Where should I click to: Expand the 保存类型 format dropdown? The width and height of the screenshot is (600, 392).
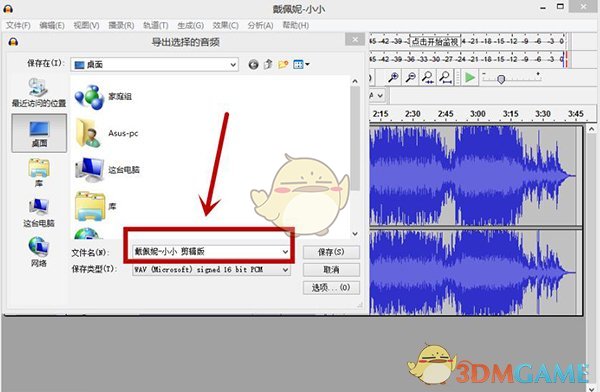[285, 270]
